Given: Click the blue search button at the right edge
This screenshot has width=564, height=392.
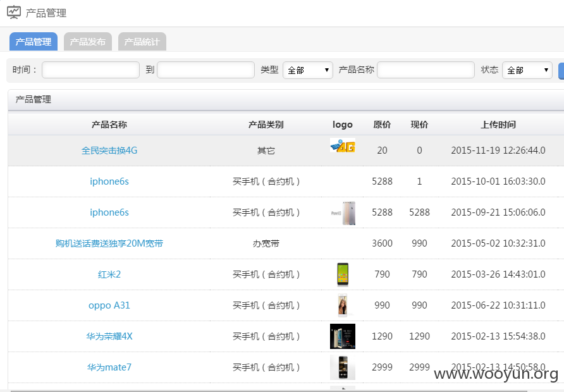Looking at the screenshot, I should [561, 71].
